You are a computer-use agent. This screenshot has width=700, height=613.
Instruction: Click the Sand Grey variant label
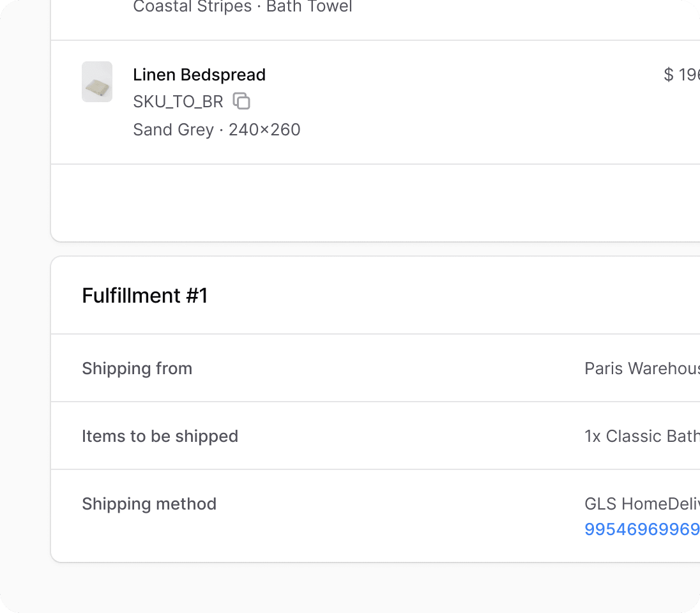click(173, 130)
